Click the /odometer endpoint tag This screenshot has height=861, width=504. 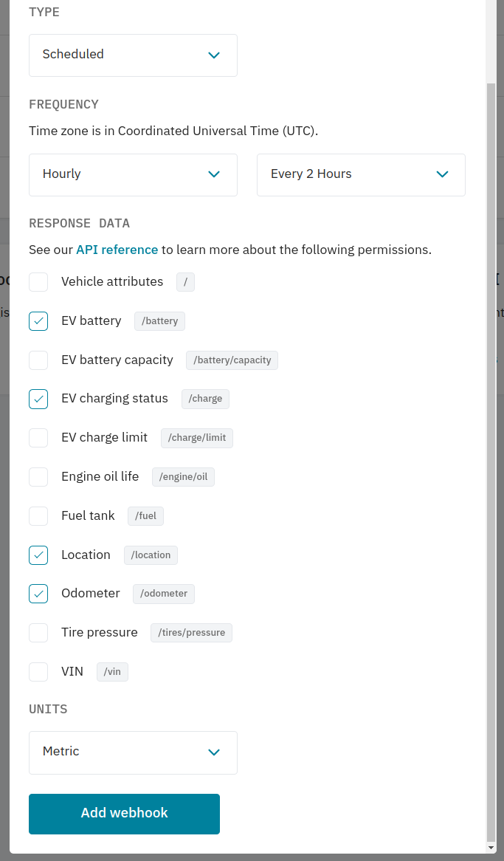[164, 594]
